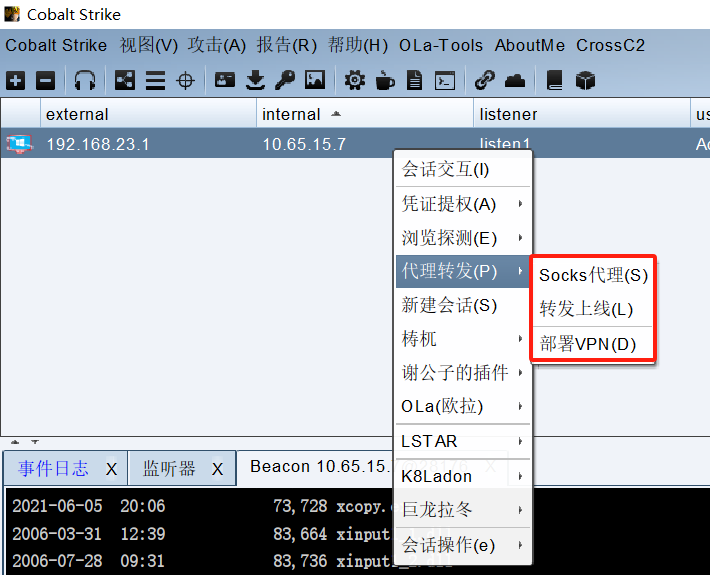Image resolution: width=710 pixels, height=575 pixels.
Task: Click the cube about icon
Action: click(x=585, y=81)
